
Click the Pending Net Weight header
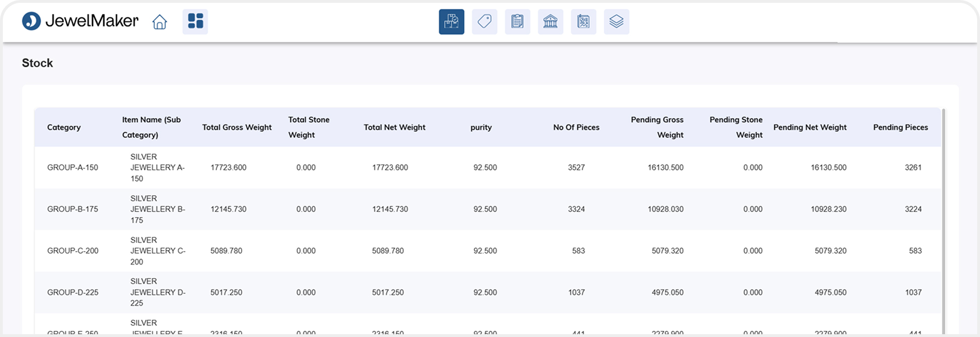[x=810, y=127]
